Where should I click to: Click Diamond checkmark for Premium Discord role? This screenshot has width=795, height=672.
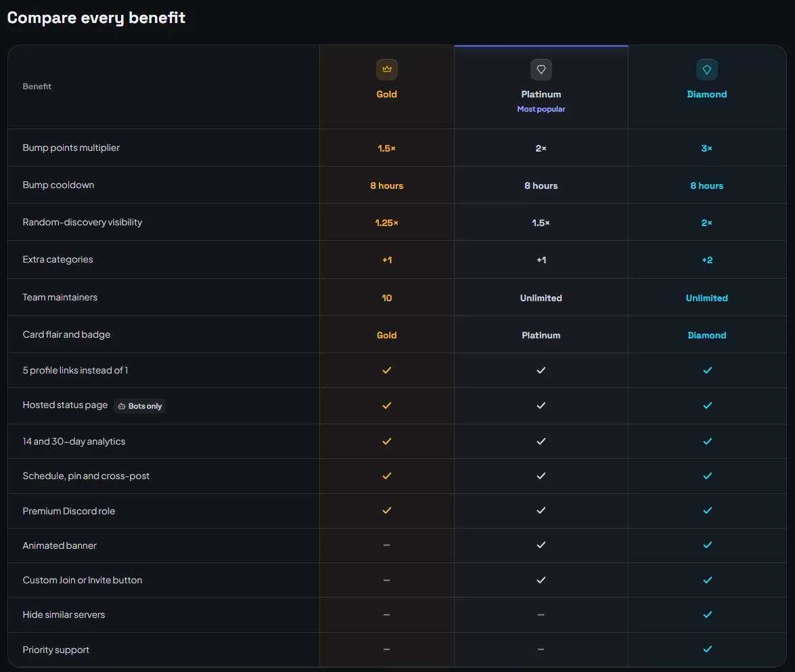pos(707,510)
